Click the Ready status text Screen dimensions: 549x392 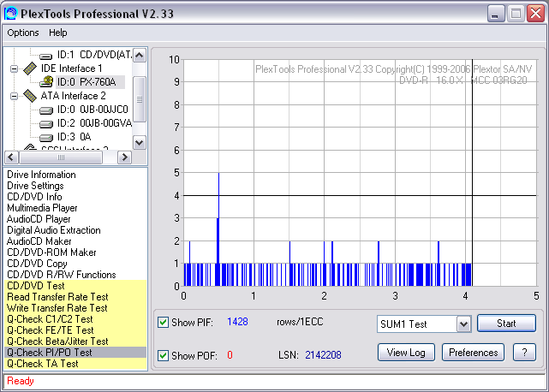point(21,381)
